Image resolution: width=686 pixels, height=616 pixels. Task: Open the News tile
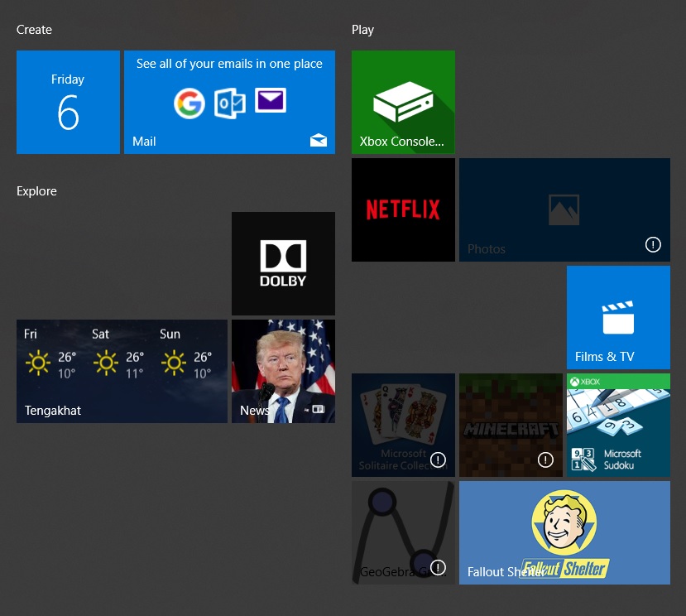point(283,371)
